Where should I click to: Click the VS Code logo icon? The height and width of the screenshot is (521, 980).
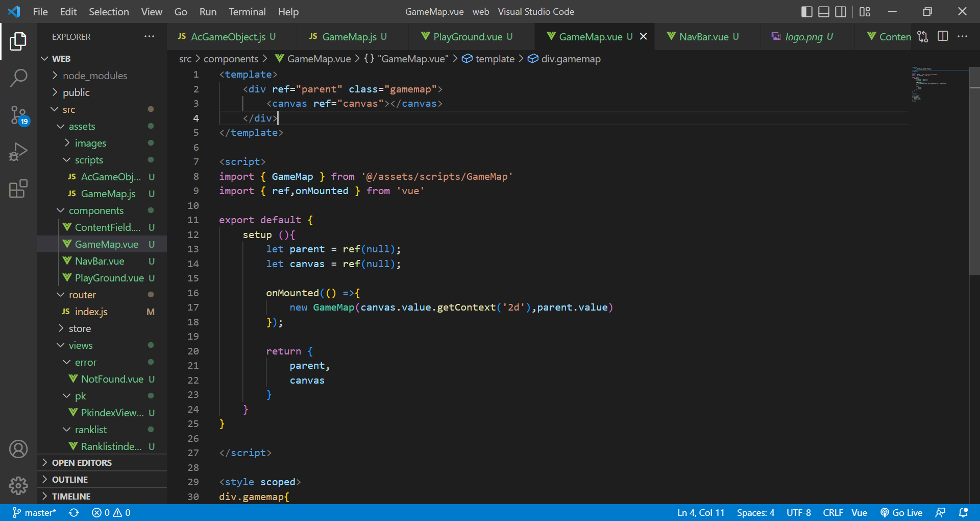pos(14,11)
